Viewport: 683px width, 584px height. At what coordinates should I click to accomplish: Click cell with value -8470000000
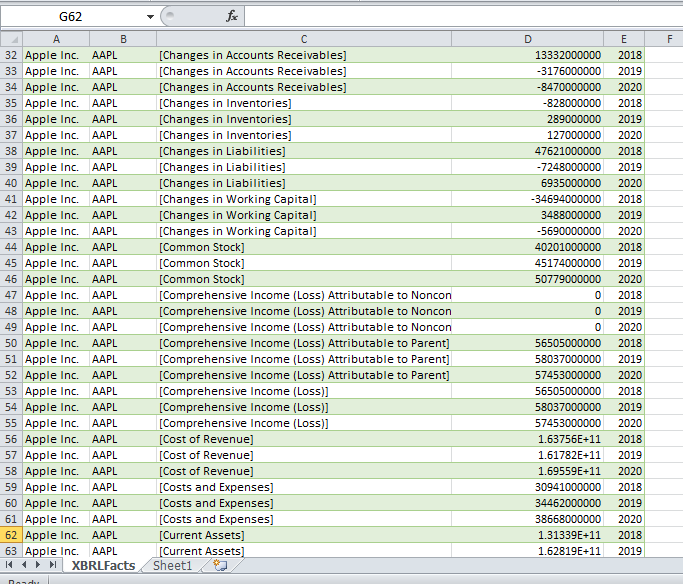pyautogui.click(x=527, y=87)
